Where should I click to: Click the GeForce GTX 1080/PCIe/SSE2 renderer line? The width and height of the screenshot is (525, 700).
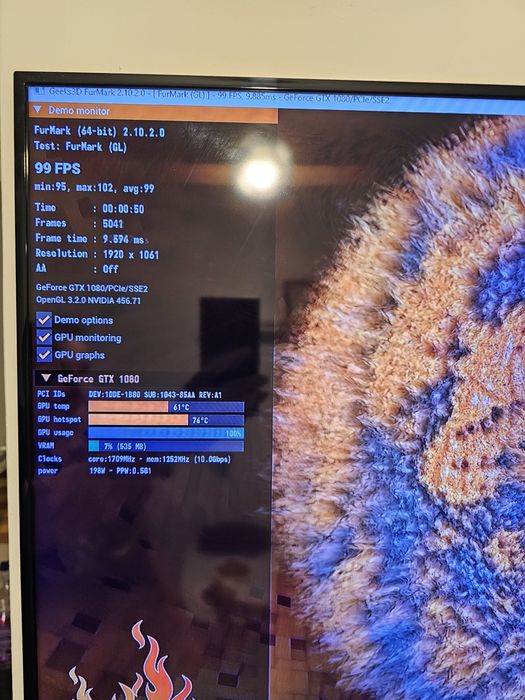pos(92,288)
